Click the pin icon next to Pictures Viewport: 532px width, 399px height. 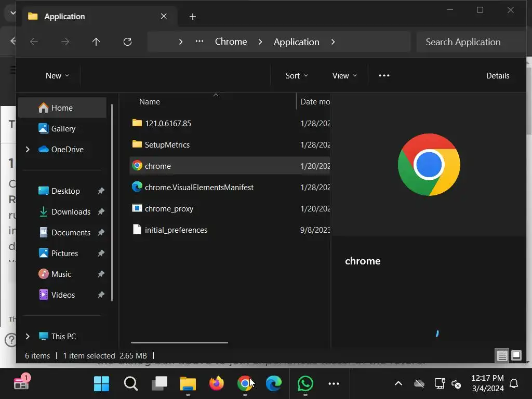click(x=101, y=254)
